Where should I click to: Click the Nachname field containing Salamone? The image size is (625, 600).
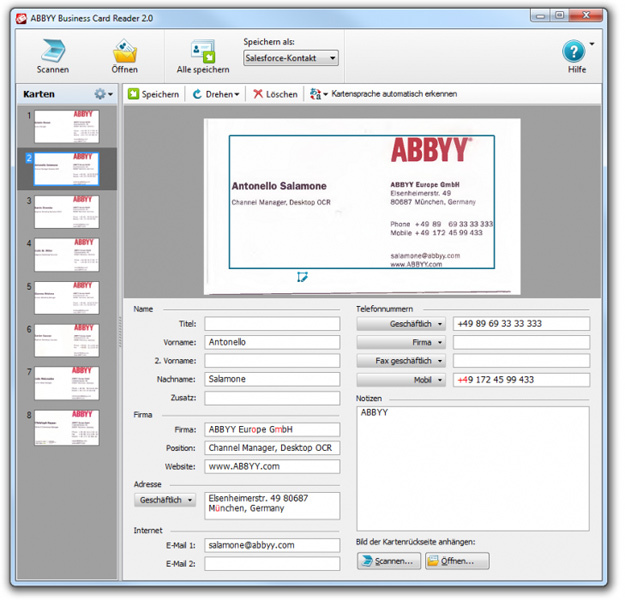[272, 379]
